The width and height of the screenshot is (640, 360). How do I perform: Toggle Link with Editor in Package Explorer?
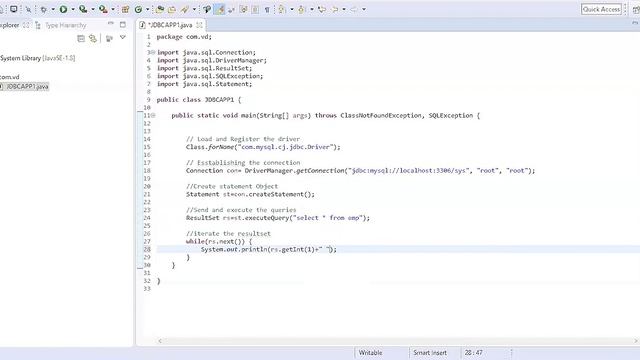93,38
